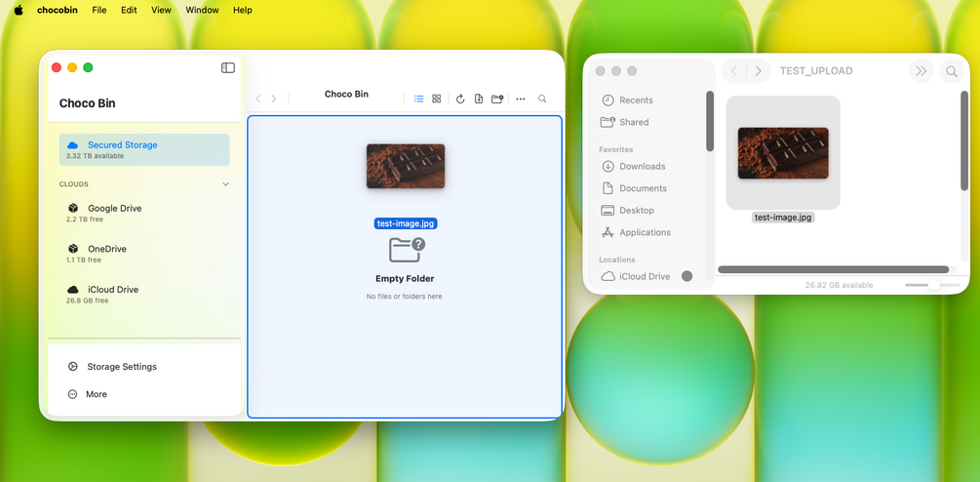Click the Finder search icon
The image size is (980, 482).
tap(952, 71)
